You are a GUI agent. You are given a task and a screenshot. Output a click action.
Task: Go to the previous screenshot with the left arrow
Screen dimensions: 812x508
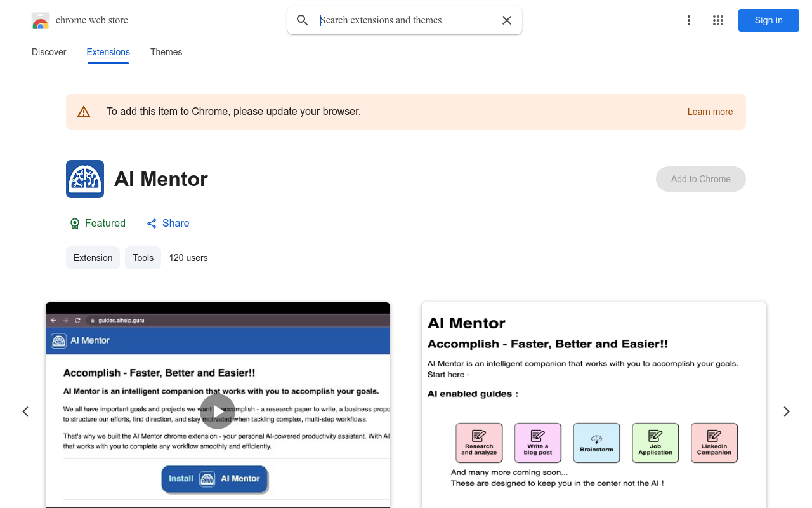(25, 411)
